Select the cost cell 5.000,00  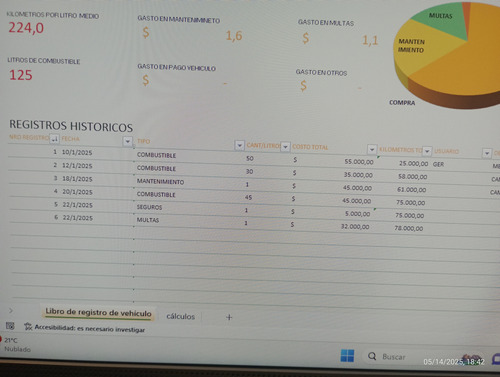coord(357,214)
